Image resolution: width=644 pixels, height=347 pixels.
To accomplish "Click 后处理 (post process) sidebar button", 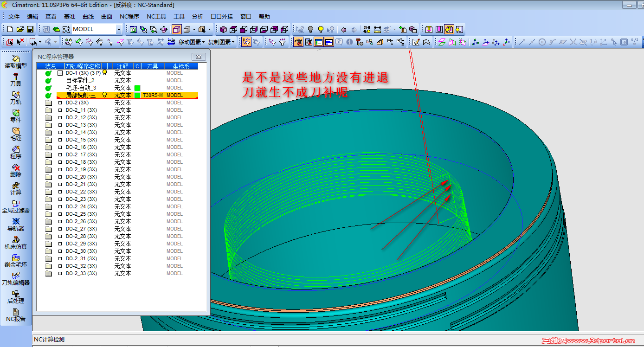I will [x=16, y=297].
